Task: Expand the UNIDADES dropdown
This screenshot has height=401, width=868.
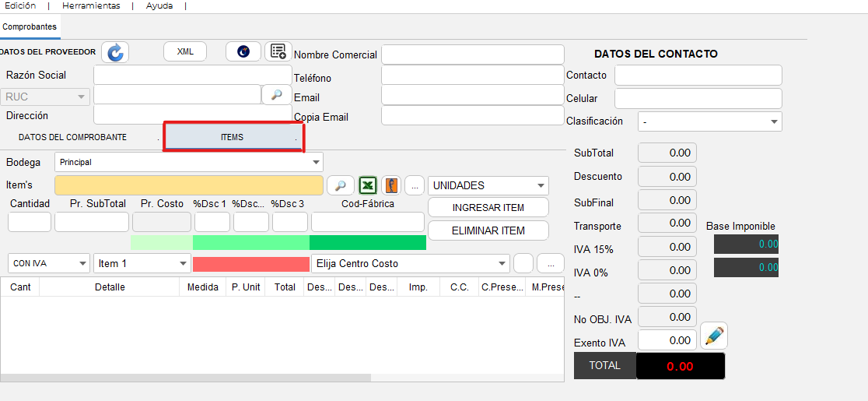Action: [488, 186]
